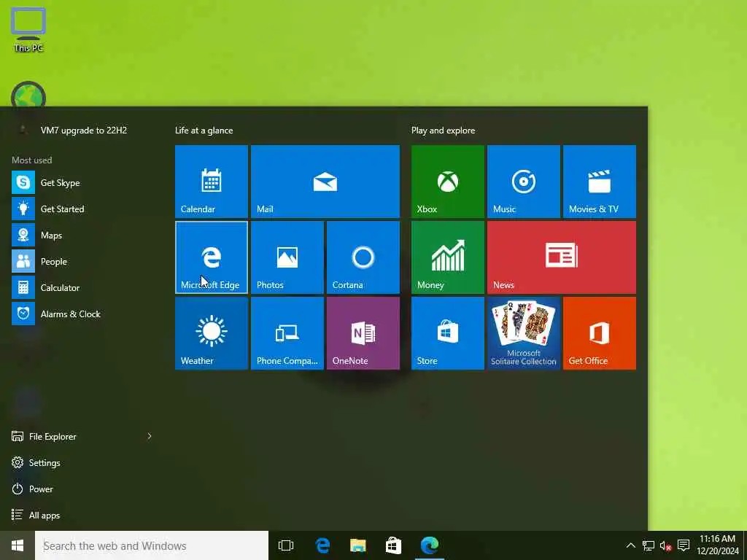Open People from Most used list
The height and width of the screenshot is (560, 747).
click(x=82, y=262)
